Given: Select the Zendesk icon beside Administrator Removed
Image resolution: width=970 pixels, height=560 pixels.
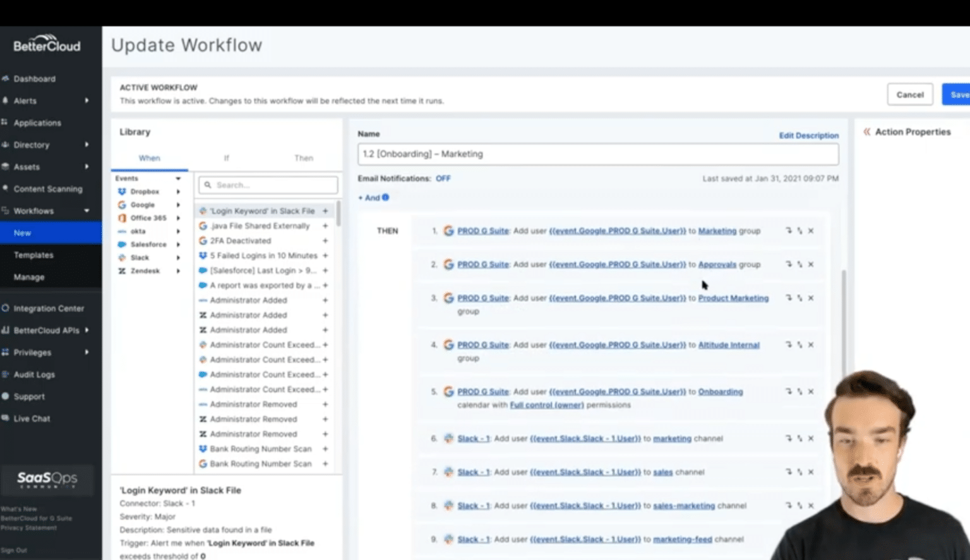Looking at the screenshot, I should coord(203,419).
